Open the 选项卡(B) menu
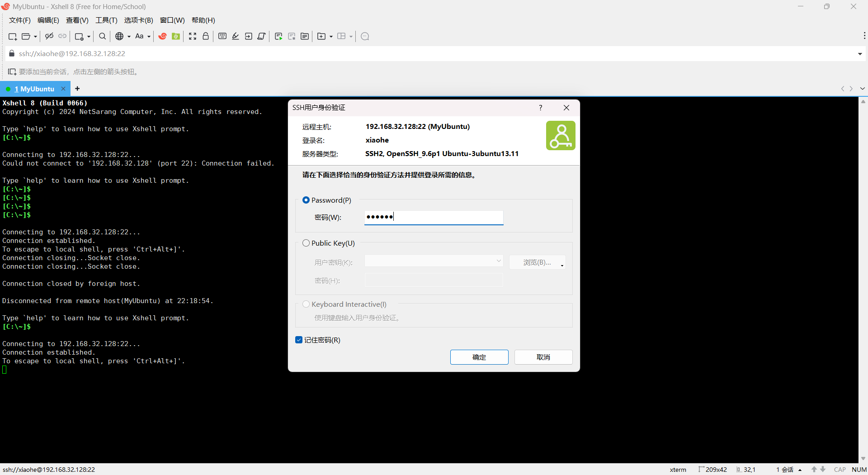The height and width of the screenshot is (475, 868). pyautogui.click(x=139, y=20)
